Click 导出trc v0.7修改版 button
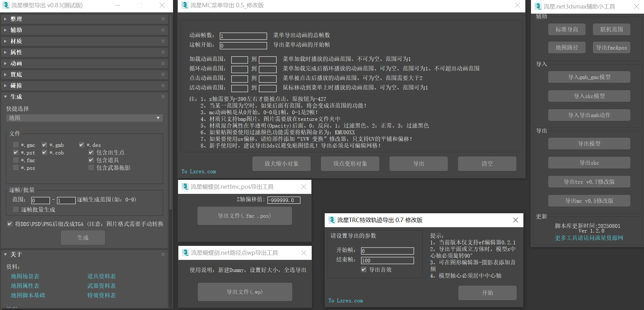Image resolution: width=644 pixels, height=310 pixels. 589,182
